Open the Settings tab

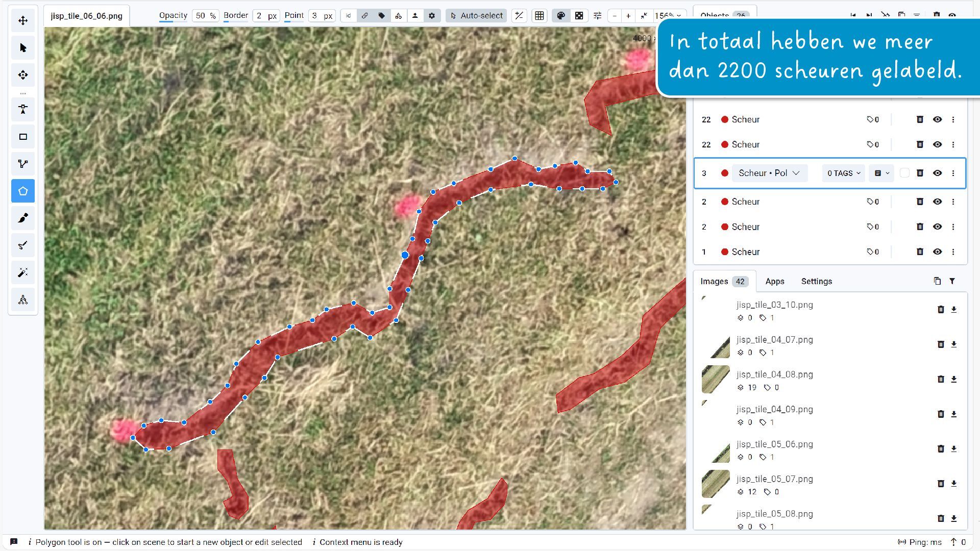pos(816,281)
